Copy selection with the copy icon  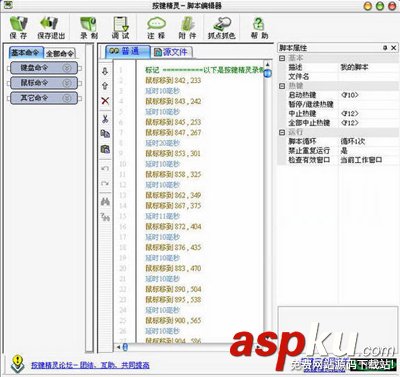[105, 133]
